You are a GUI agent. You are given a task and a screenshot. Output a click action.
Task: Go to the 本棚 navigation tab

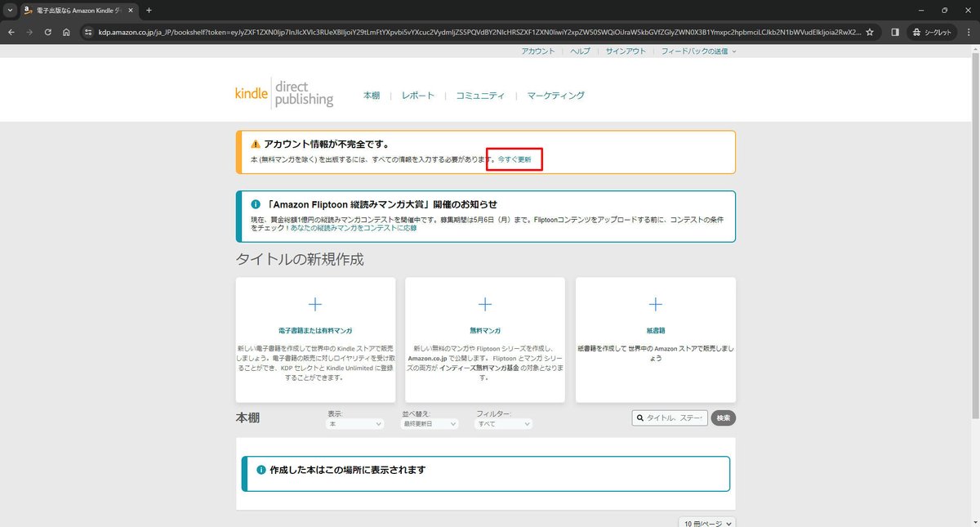[372, 96]
